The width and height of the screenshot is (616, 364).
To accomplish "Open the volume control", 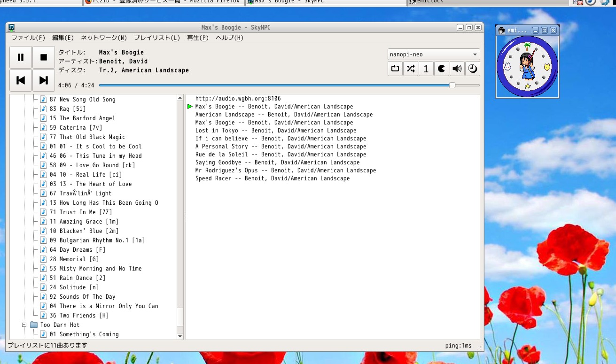I will (x=457, y=69).
